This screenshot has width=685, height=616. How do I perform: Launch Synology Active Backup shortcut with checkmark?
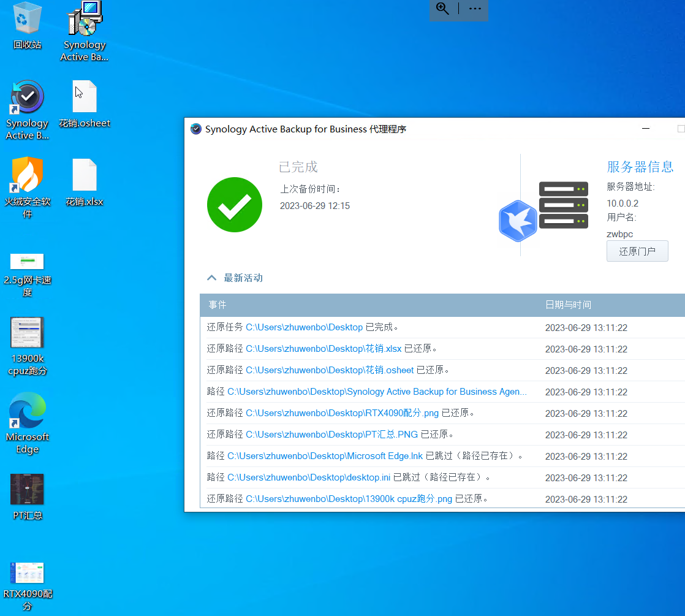[27, 109]
